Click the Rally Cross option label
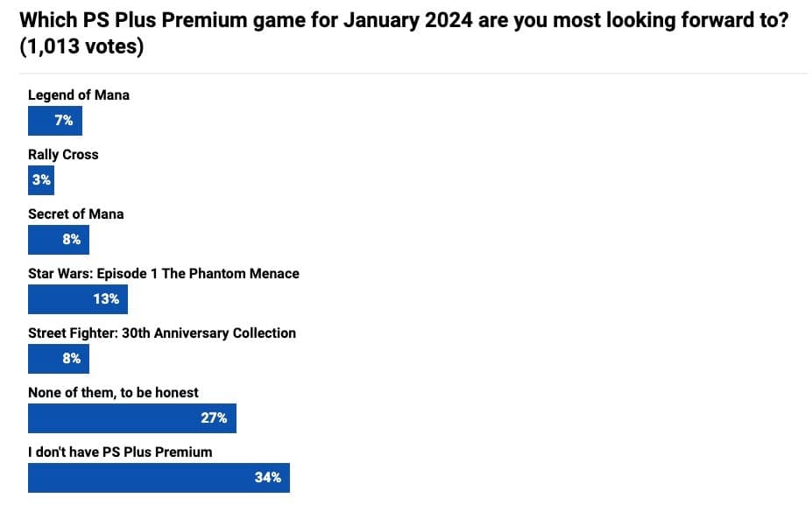This screenshot has height=512, width=812. [63, 155]
